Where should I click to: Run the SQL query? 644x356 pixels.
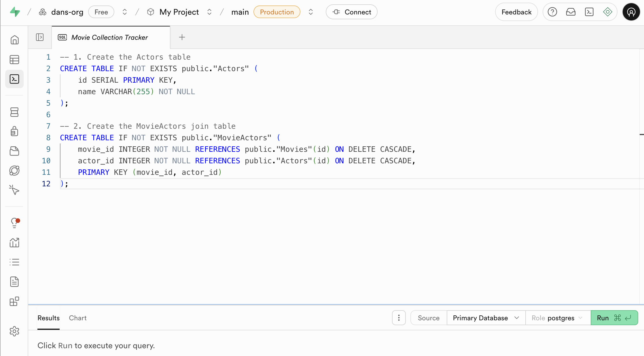[614, 318]
